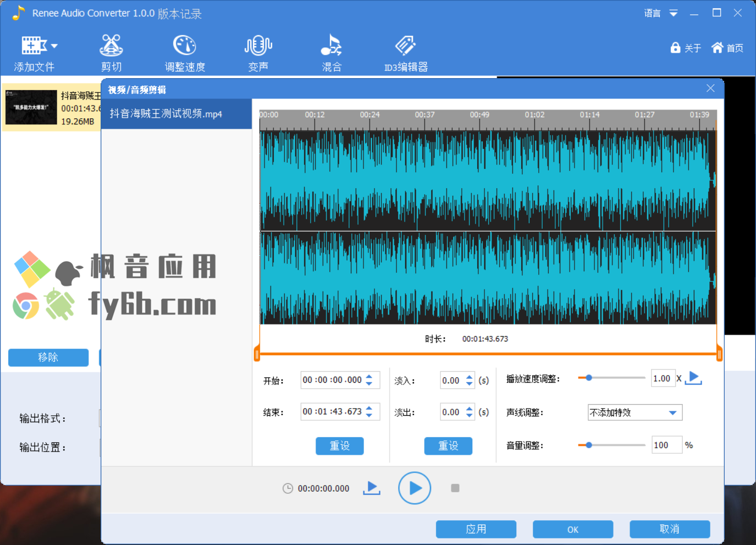The height and width of the screenshot is (545, 756).
Task: Open the 语言 language menu
Action: click(660, 13)
